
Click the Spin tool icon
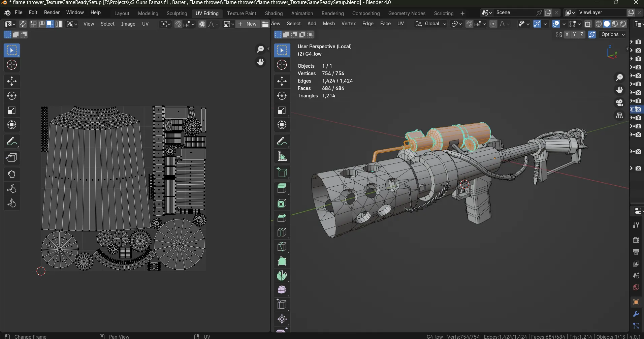(x=282, y=276)
